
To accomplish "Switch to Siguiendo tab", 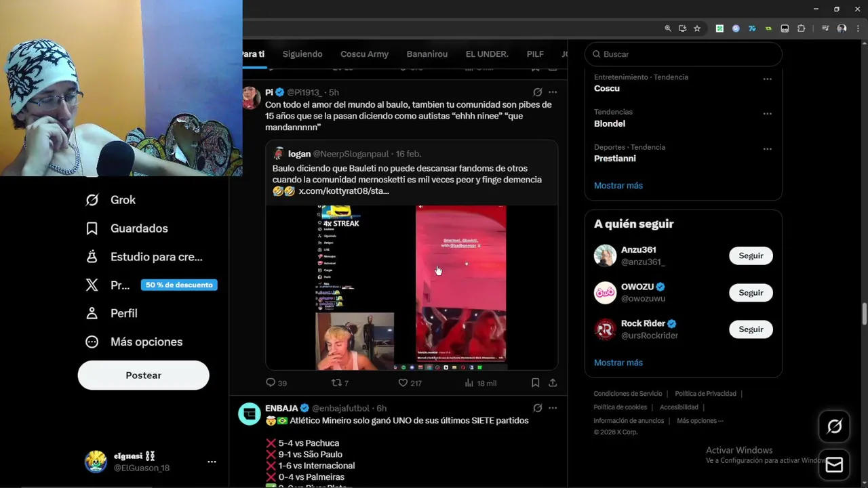I will coord(302,54).
